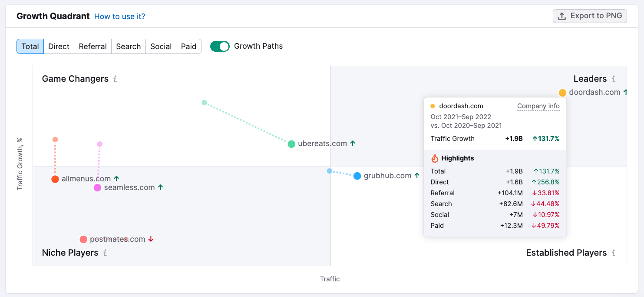
Task: Open Company info in the doordash tooltip
Action: 538,106
